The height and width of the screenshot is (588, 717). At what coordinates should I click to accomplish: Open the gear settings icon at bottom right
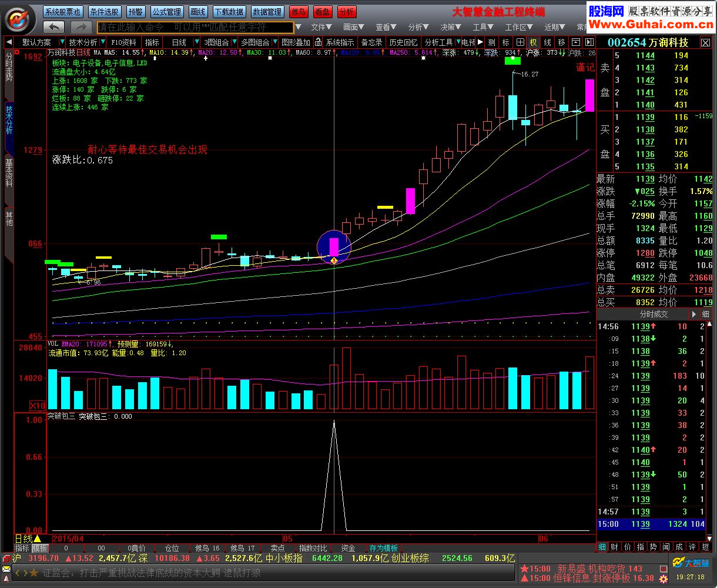pos(663,578)
